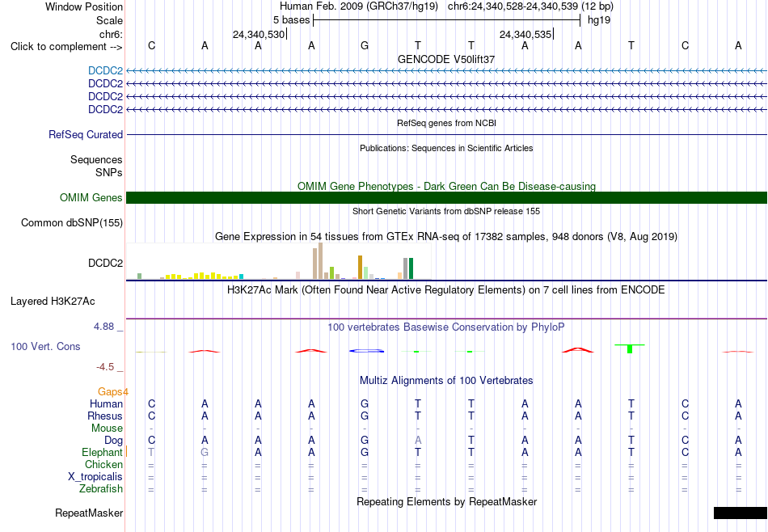Image resolution: width=768 pixels, height=532 pixels.
Task: Click the 'Click to complement -->' label
Action: [x=66, y=47]
